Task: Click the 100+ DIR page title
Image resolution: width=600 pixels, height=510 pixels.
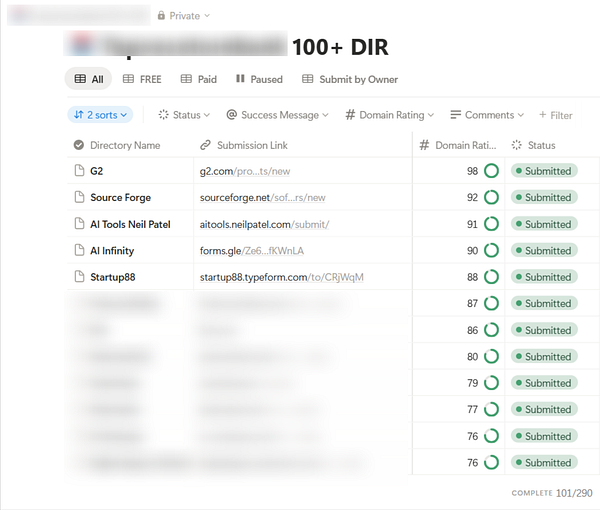Action: 340,47
